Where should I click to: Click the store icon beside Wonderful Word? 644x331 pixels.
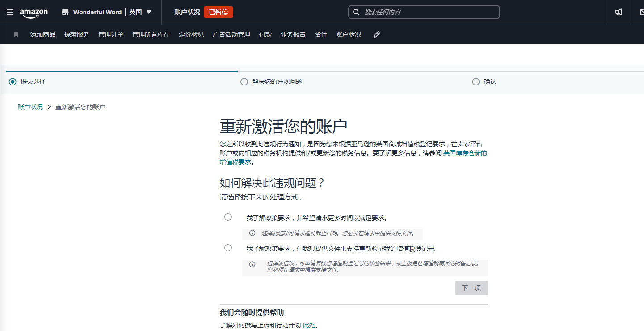click(x=65, y=12)
